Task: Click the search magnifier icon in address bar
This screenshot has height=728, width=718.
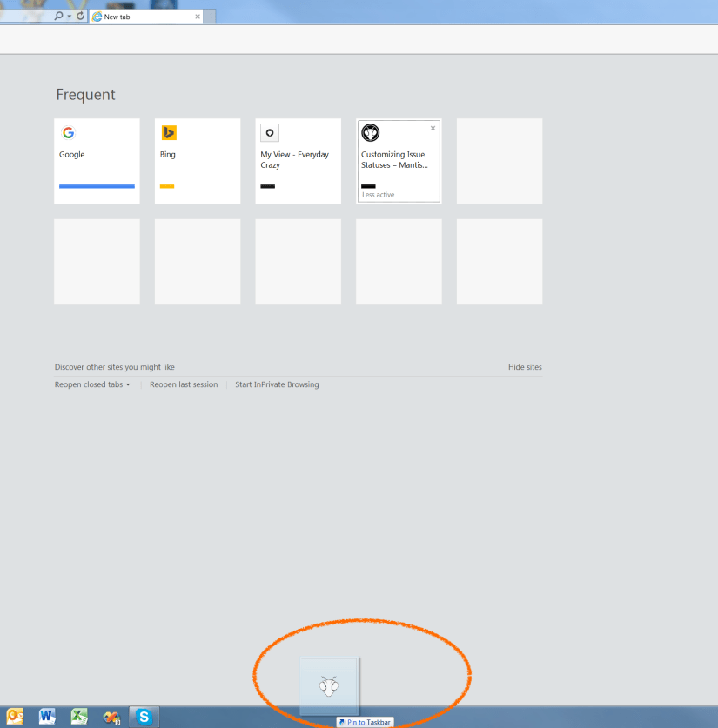Action: 58,17
